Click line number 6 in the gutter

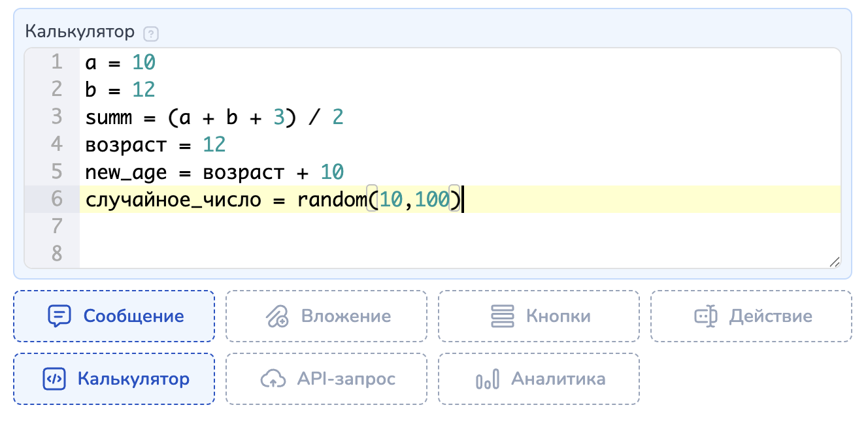click(x=56, y=199)
